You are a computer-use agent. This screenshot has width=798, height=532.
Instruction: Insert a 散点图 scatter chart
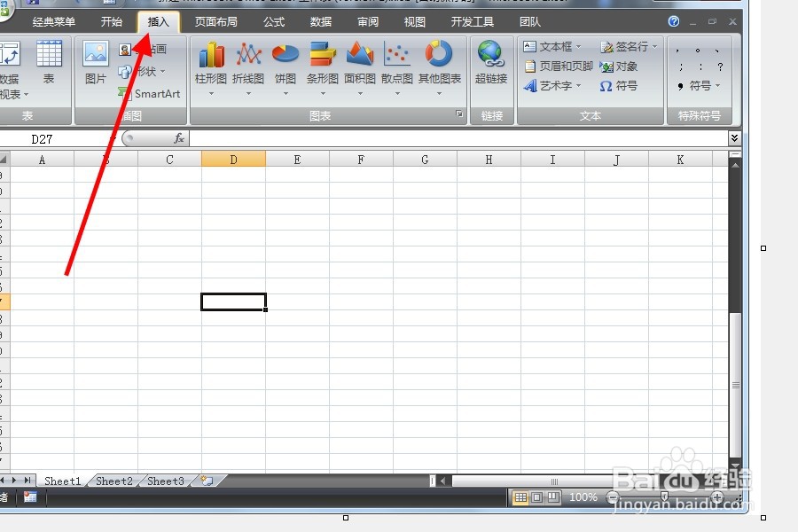(397, 67)
